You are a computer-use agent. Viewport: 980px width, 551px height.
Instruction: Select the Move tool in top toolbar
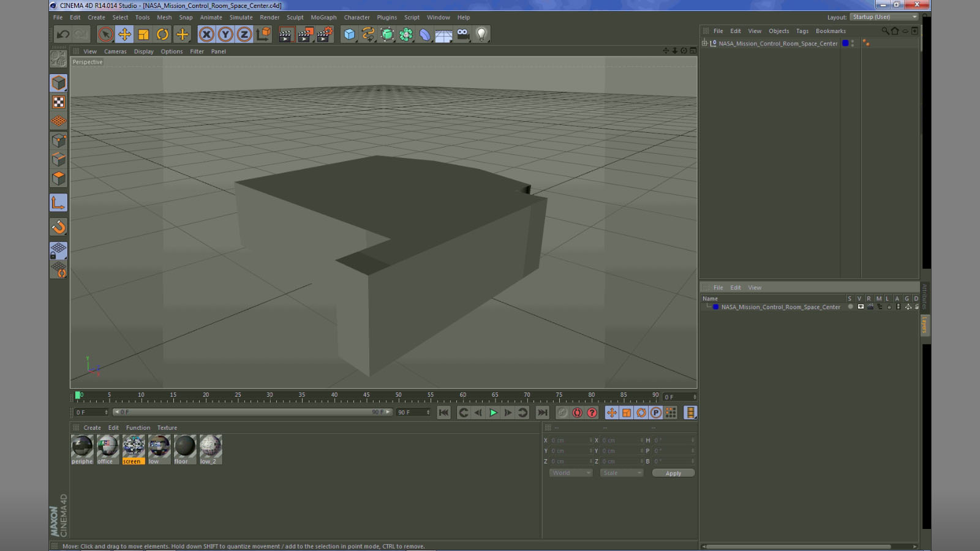(124, 34)
